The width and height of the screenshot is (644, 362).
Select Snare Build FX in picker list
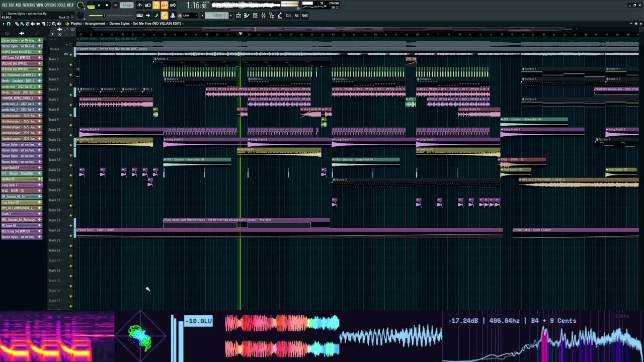click(x=22, y=167)
